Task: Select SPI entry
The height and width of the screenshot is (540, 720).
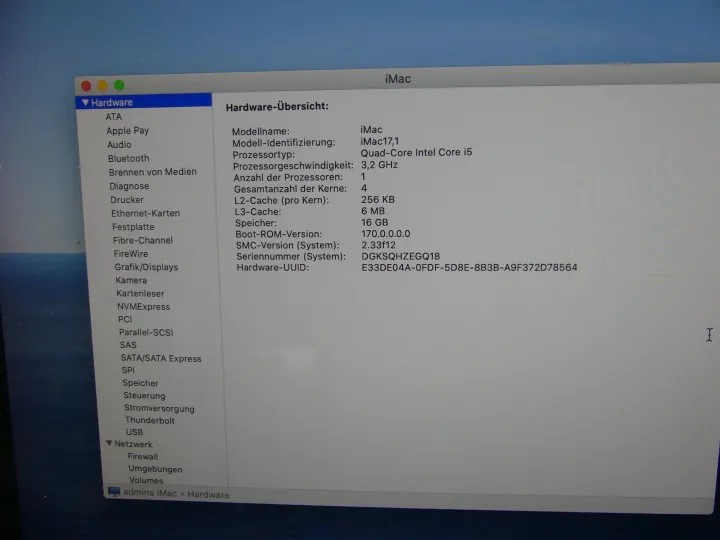Action: pos(128,370)
